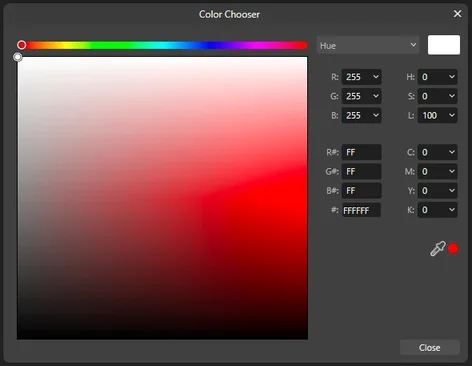Screen dimensions: 472x366
Task: Click the white current color preview swatch
Action: [x=444, y=45]
